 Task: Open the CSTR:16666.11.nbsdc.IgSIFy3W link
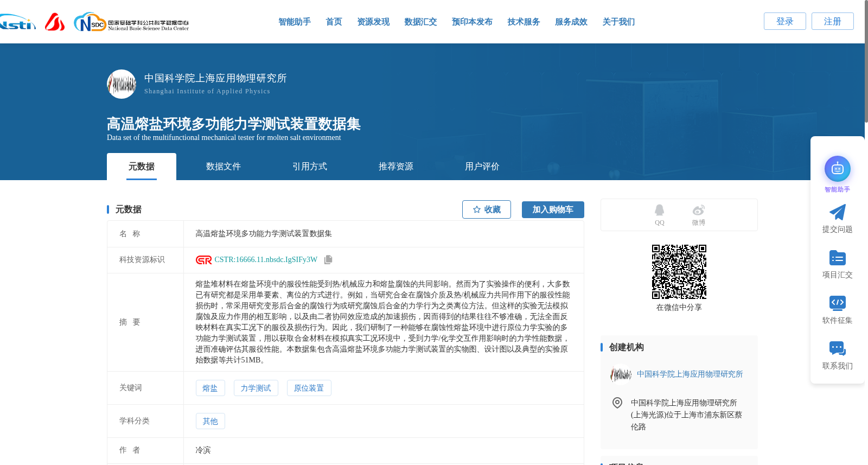pos(266,260)
